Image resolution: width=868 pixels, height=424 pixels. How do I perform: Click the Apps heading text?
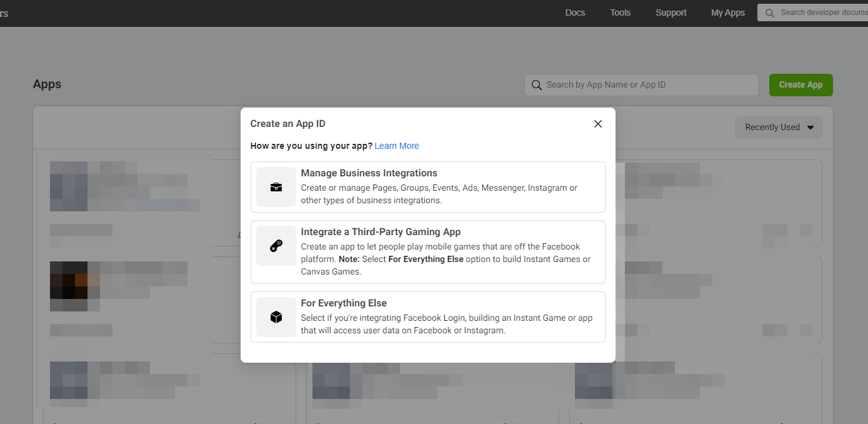pyautogui.click(x=47, y=84)
